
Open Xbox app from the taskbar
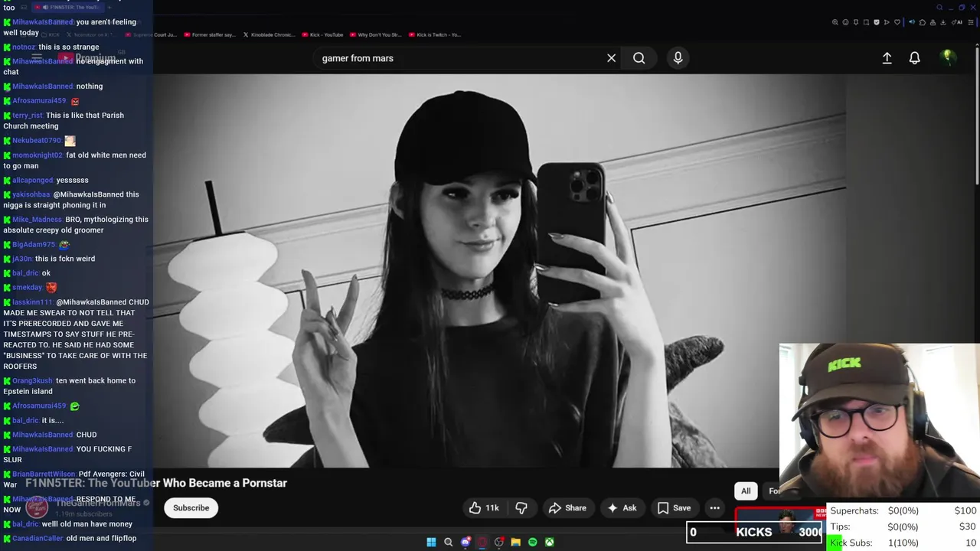pyautogui.click(x=550, y=542)
